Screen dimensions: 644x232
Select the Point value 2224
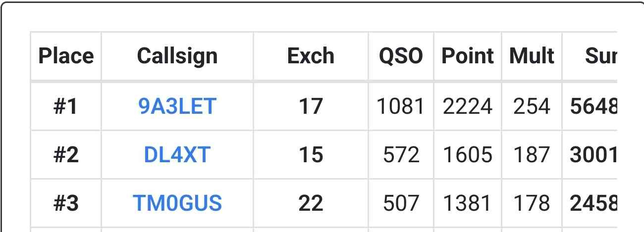point(468,106)
